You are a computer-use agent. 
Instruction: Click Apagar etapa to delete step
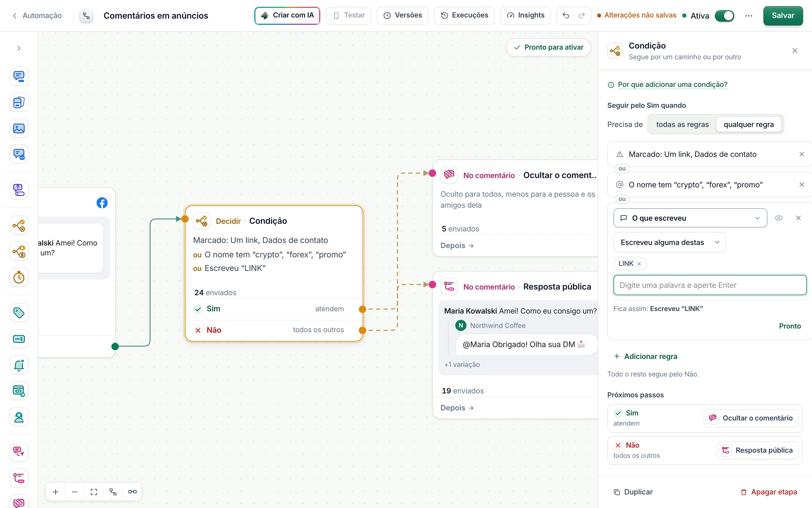click(769, 492)
